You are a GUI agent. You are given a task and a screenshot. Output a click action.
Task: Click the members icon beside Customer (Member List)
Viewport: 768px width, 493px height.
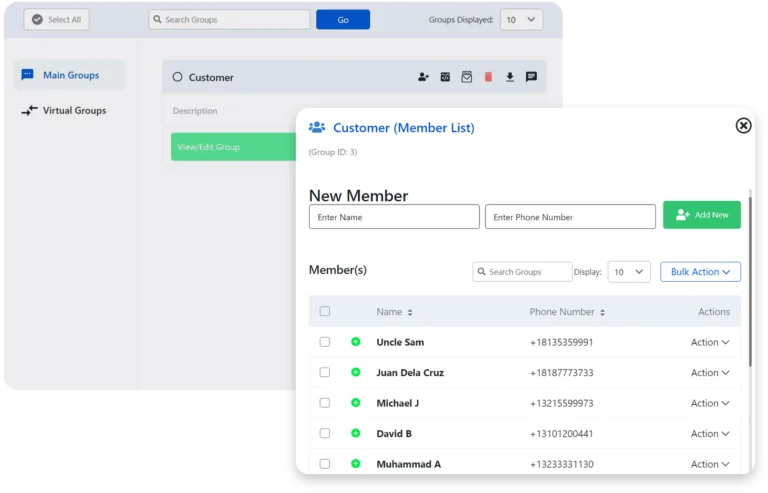[x=317, y=127]
